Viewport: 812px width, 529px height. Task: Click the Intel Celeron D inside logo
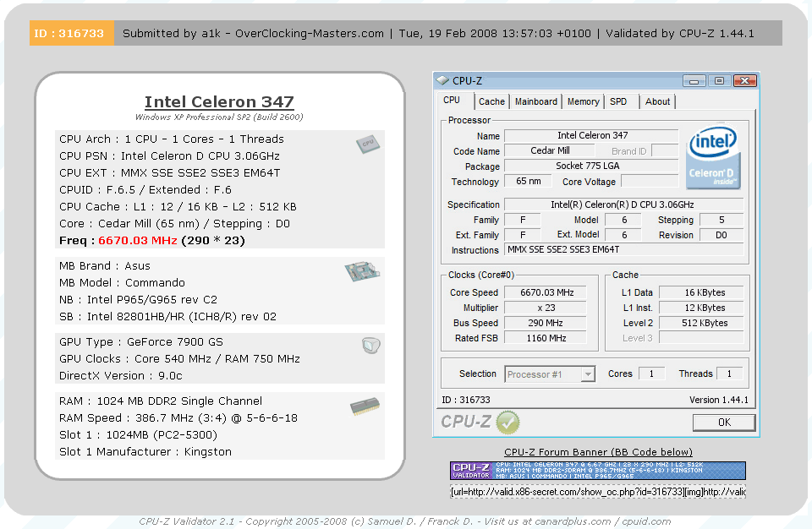coord(714,158)
